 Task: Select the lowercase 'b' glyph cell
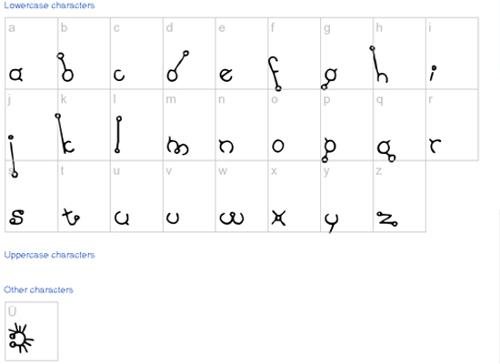click(x=84, y=53)
